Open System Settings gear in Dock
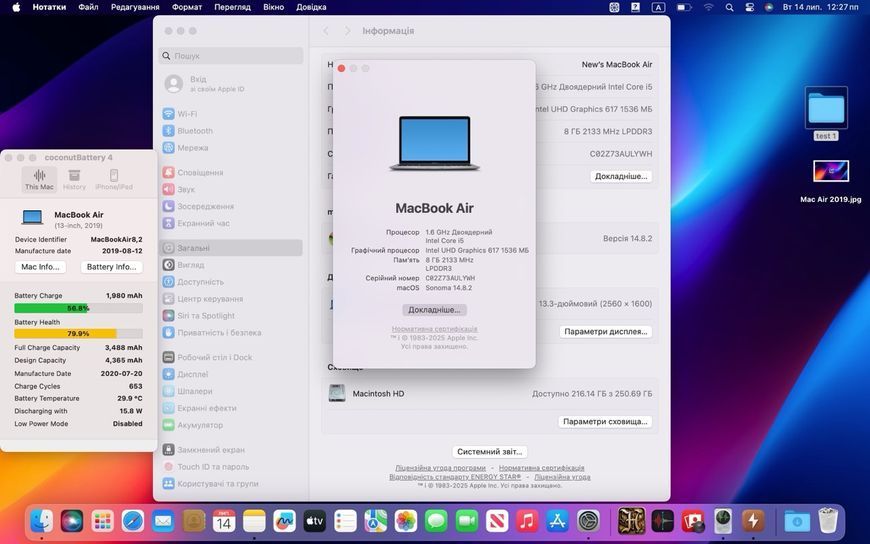 [588, 521]
